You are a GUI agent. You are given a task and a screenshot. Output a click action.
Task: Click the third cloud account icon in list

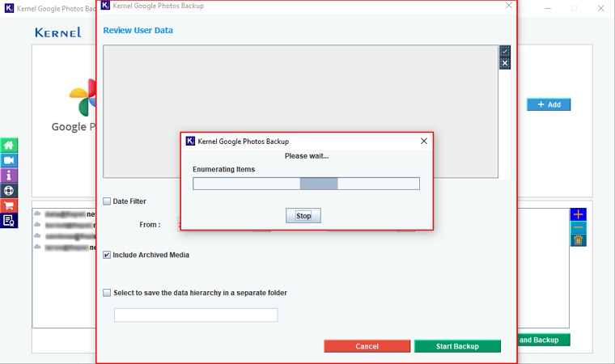pyautogui.click(x=37, y=235)
